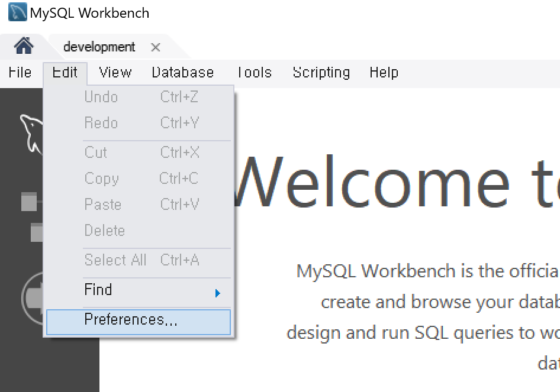Click the MySQL Workbench app icon in title bar
The image size is (560, 392).
[18, 12]
